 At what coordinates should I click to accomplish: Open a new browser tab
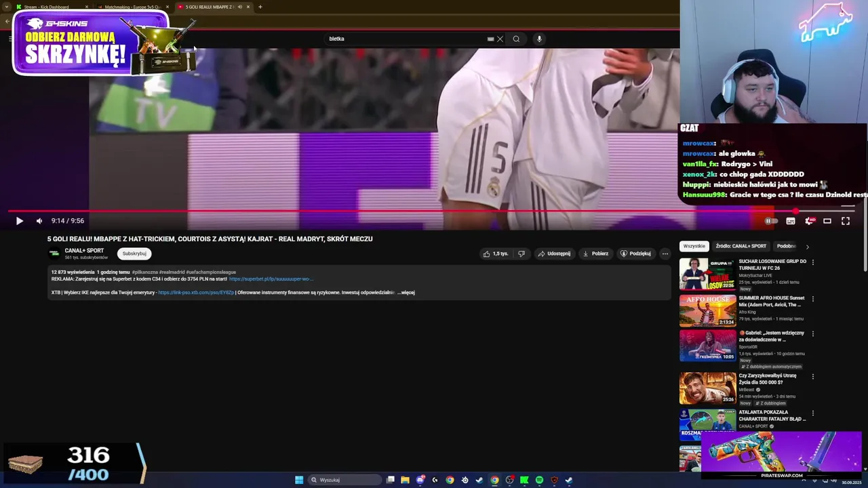pyautogui.click(x=260, y=7)
